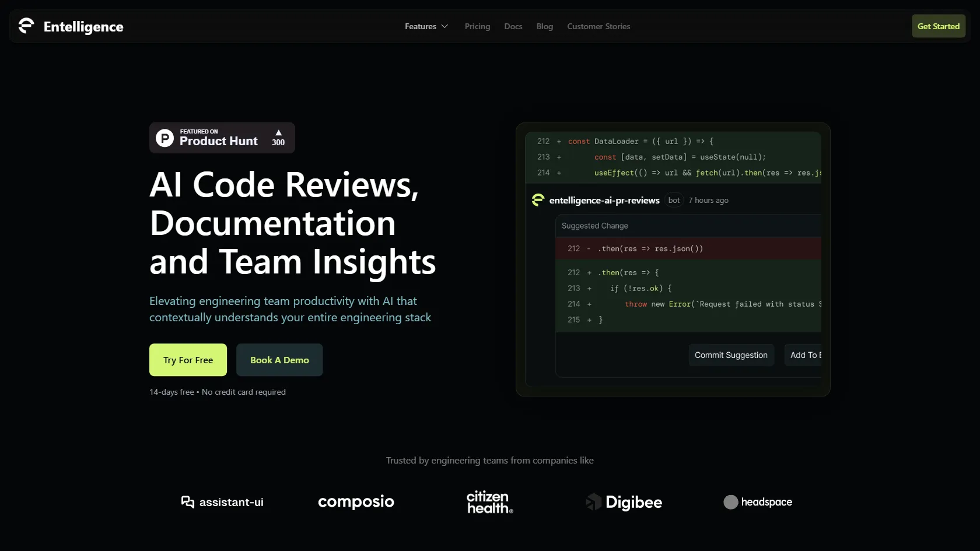The height and width of the screenshot is (551, 980).
Task: Click the Get Started button
Action: tap(939, 26)
